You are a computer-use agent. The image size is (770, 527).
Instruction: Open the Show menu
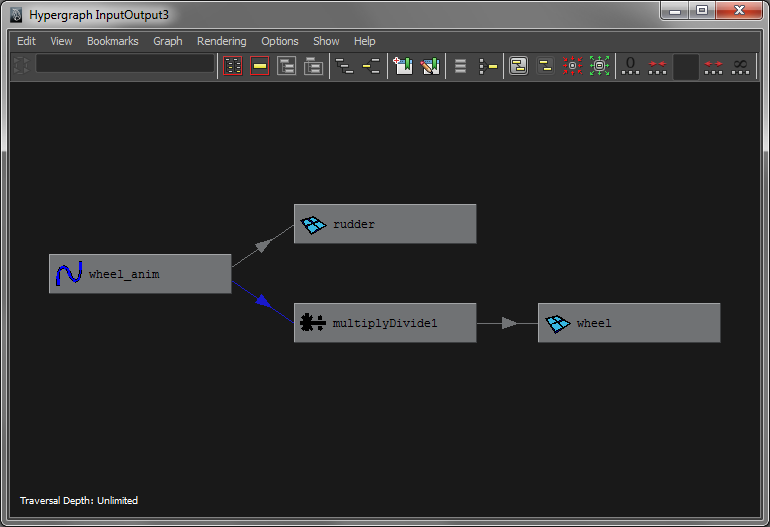[326, 41]
